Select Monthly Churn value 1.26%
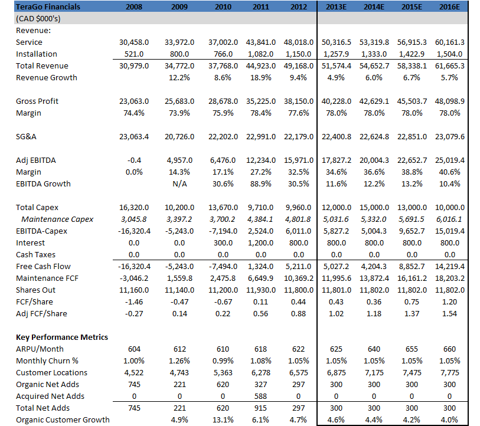The height and width of the screenshot is (426, 480). pyautogui.click(x=179, y=361)
